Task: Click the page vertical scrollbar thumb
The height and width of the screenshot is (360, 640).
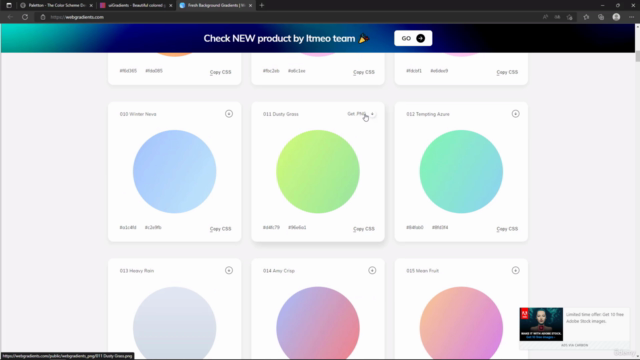Action: coord(637,56)
